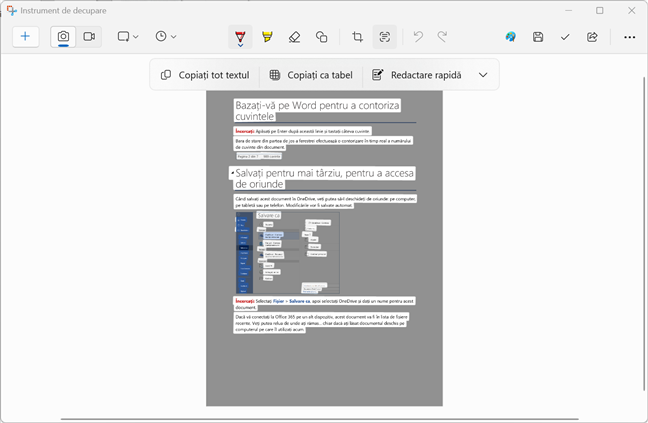Activate the image crop tool
Viewport: 648px width, 423px height.
pos(358,37)
